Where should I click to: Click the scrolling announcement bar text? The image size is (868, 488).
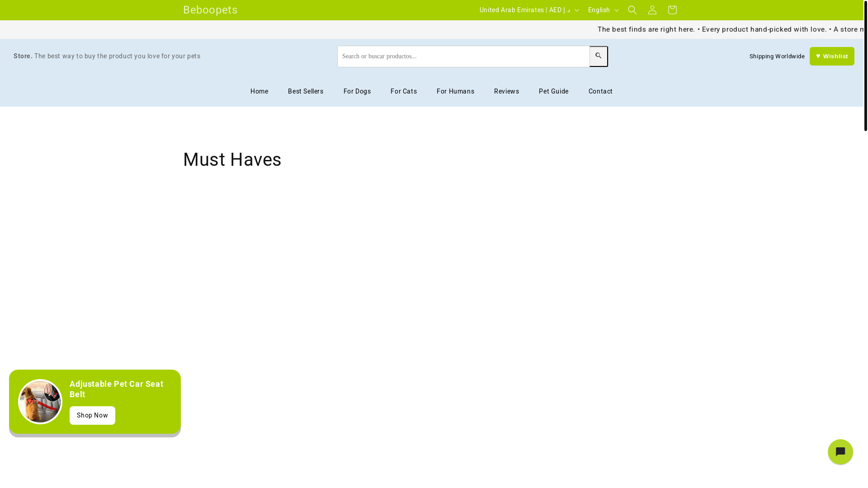click(x=731, y=29)
